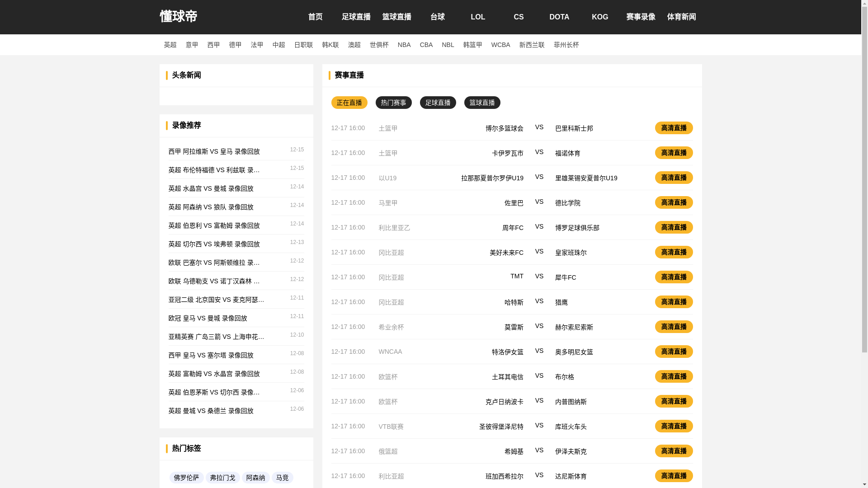Select the 日职联 league link
This screenshot has width=868, height=488.
(x=303, y=45)
